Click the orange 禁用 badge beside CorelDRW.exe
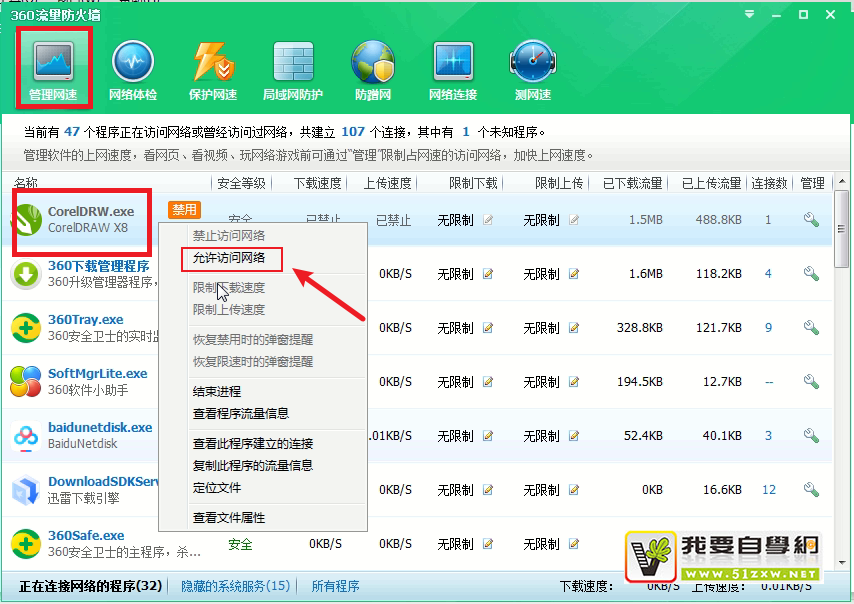This screenshot has height=604, width=854. [x=185, y=210]
